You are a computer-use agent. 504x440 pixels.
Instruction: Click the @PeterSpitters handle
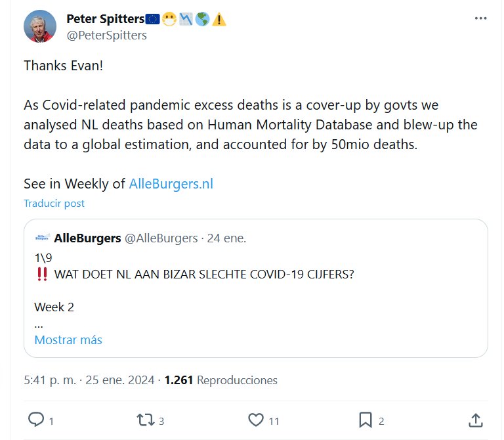(106, 35)
